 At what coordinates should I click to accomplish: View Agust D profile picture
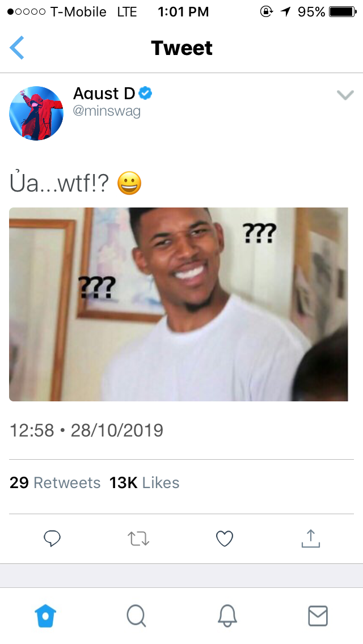[36, 113]
